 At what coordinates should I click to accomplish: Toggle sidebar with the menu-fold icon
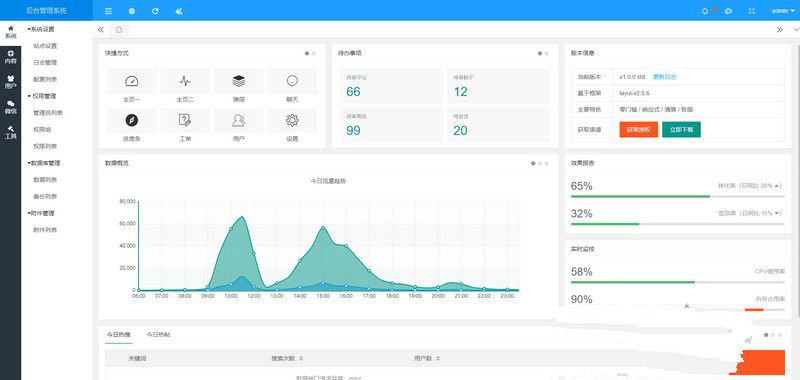[x=108, y=11]
